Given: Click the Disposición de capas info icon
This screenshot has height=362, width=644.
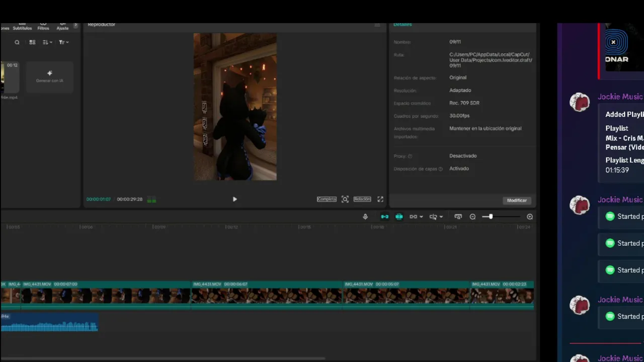Looking at the screenshot, I should point(441,169).
